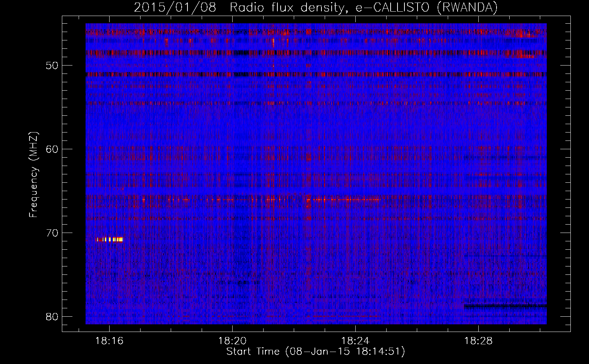Viewport: 589px width, 364px height.
Task: Click the dark band near 79 MHz at right
Action: click(505, 306)
